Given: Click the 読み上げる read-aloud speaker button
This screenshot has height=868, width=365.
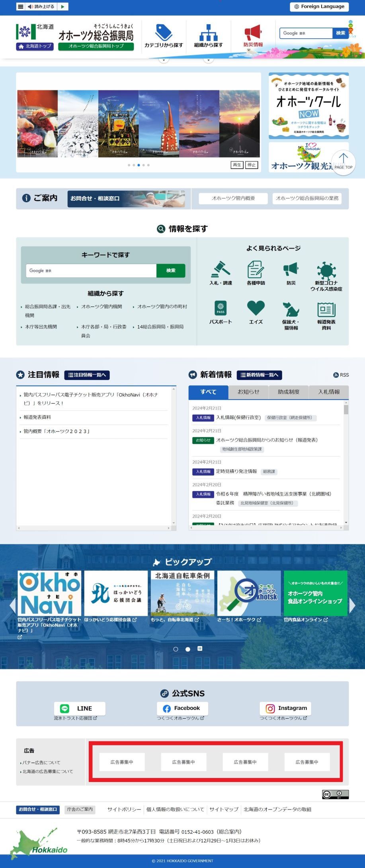Looking at the screenshot, I should coord(41,6).
